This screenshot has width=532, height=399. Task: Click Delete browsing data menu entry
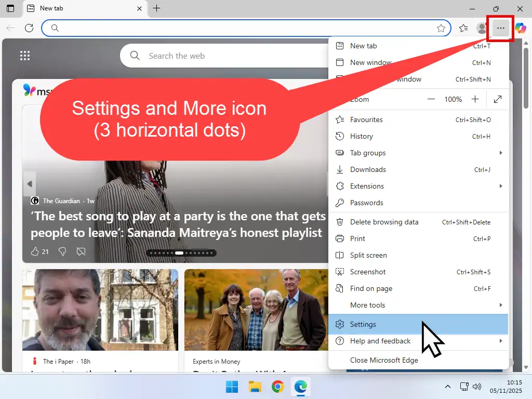coord(385,222)
